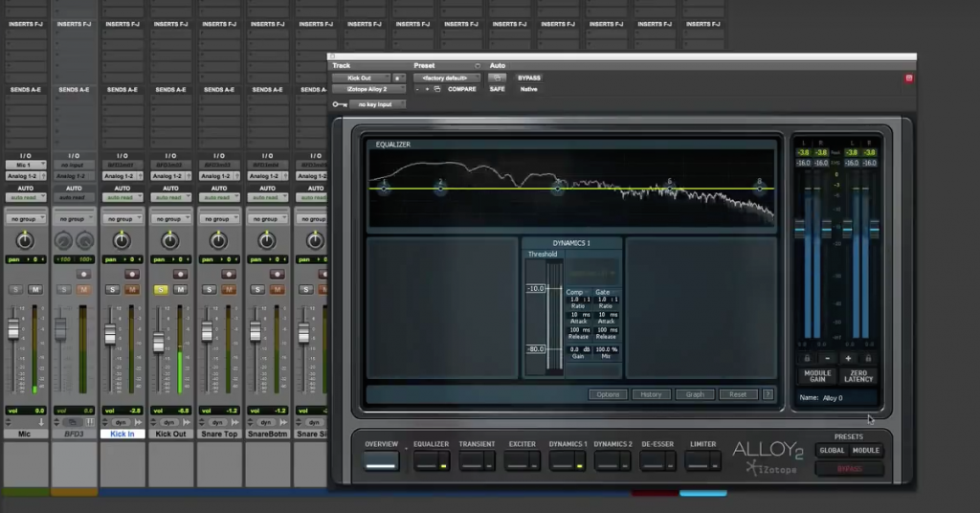
Task: Click the Kick Out dyn automation button
Action: click(168, 422)
